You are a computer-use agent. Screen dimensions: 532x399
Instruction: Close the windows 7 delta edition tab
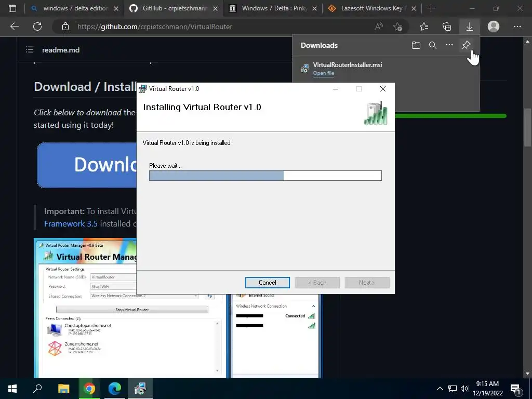click(x=116, y=8)
